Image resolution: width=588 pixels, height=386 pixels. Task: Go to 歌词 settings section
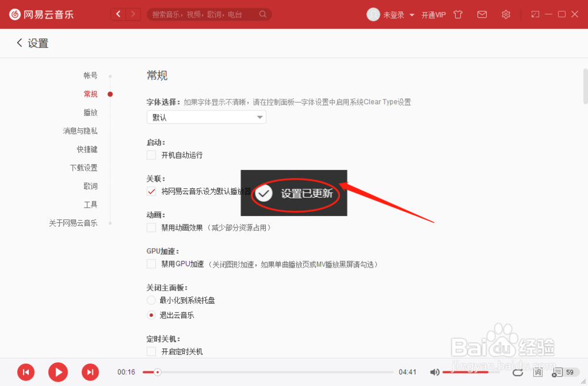91,186
